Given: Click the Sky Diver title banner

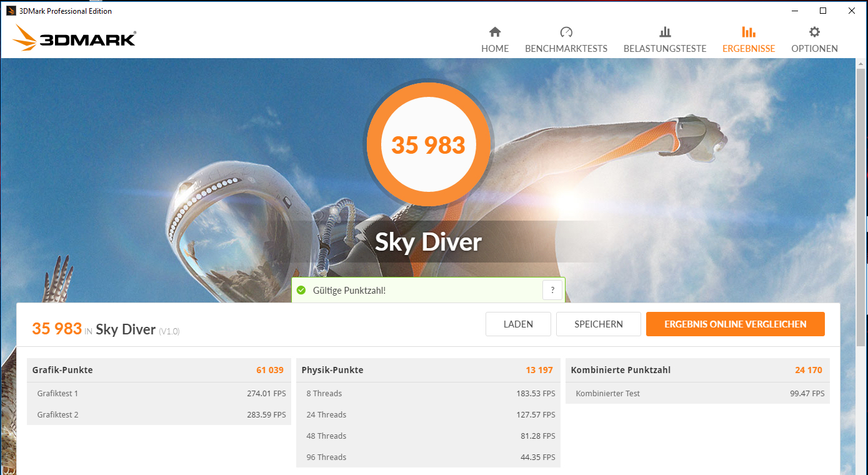Looking at the screenshot, I should (429, 242).
